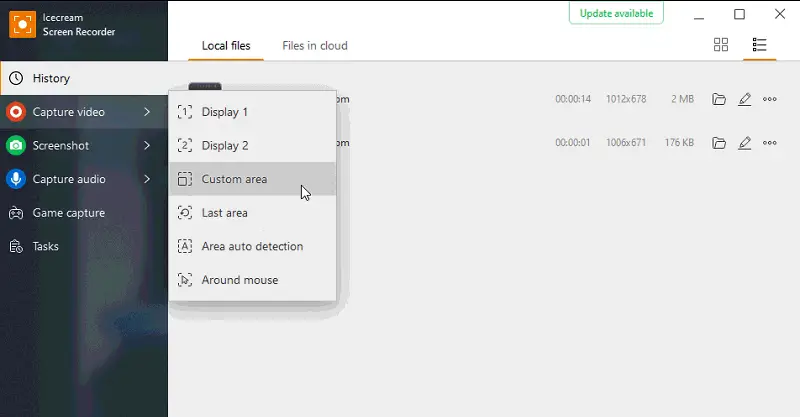Expand the Capture video submenu arrow

tap(147, 112)
